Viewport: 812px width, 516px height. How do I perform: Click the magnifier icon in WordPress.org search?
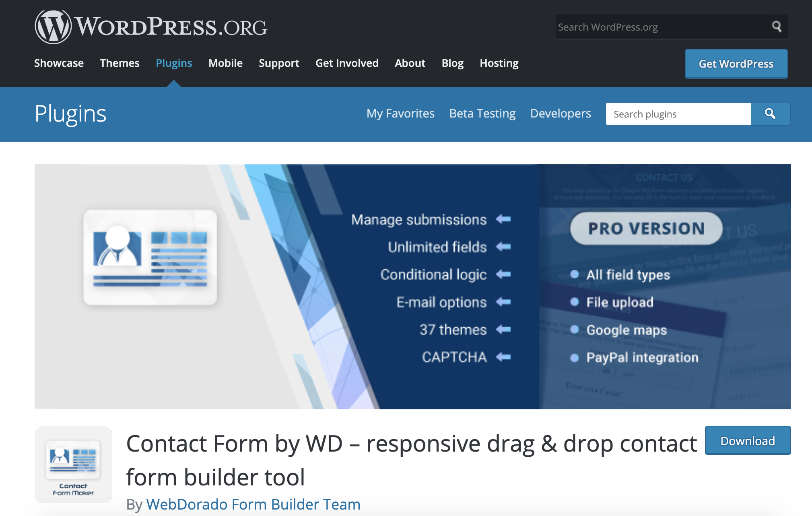(776, 27)
